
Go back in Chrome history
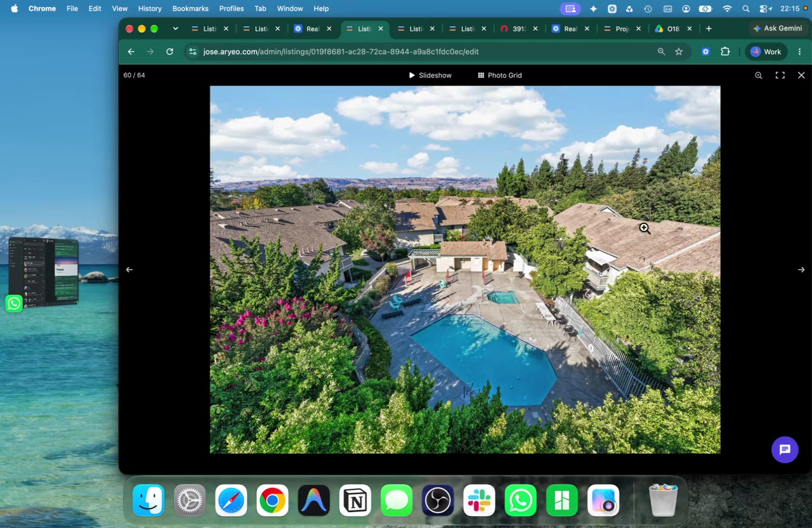131,51
